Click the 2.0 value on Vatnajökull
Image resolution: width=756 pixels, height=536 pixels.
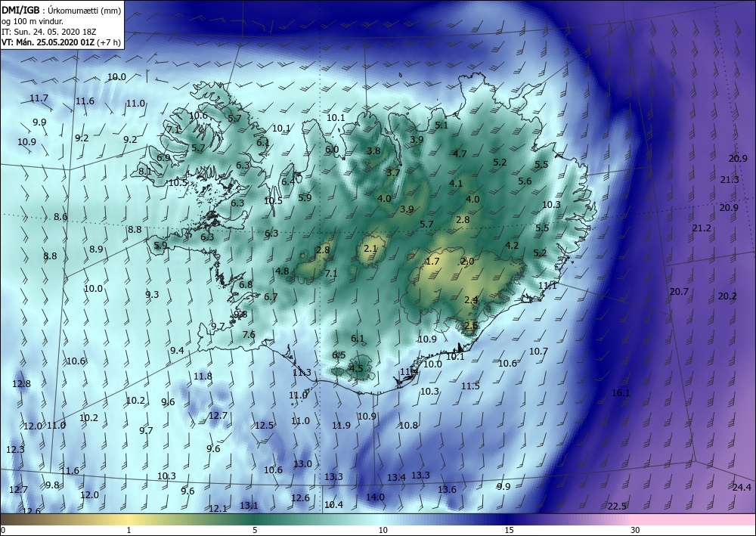pyautogui.click(x=467, y=262)
